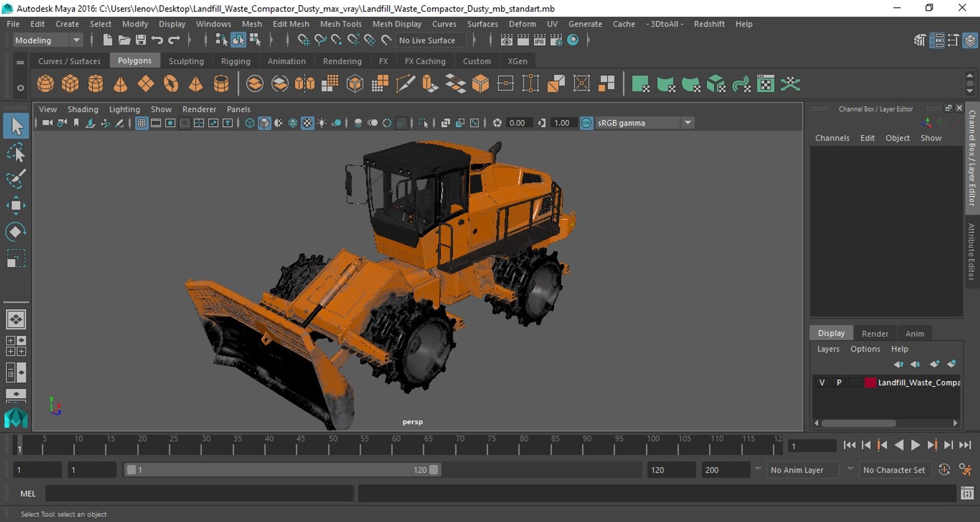Open the Redshift menu
This screenshot has width=980, height=522.
[709, 24]
